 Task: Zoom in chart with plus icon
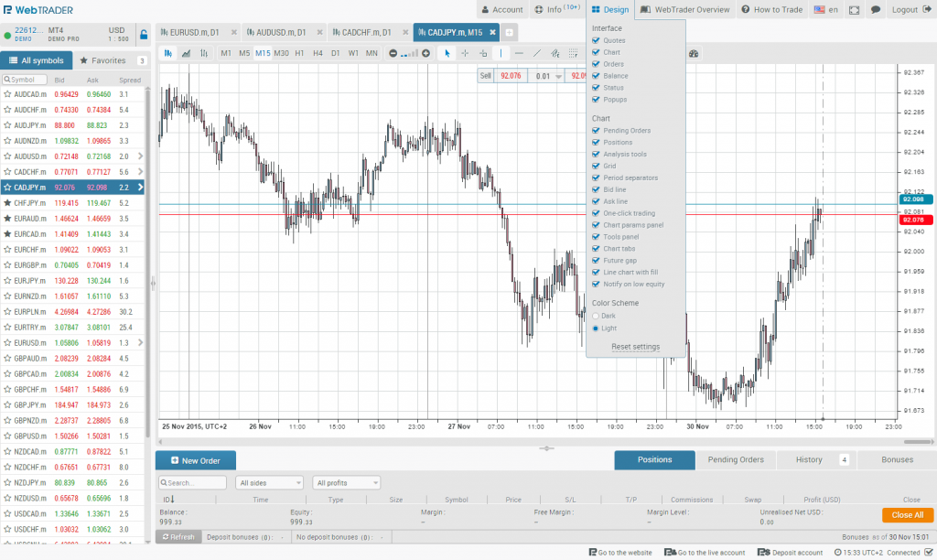point(426,53)
